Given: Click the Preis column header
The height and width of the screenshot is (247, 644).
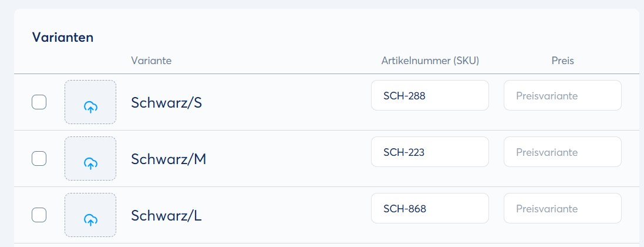Looking at the screenshot, I should click(562, 61).
